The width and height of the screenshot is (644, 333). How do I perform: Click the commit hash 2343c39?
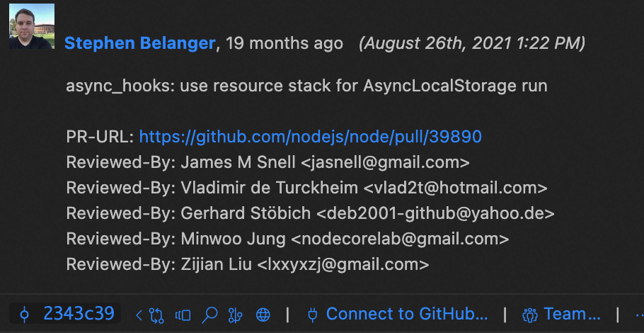[79, 314]
